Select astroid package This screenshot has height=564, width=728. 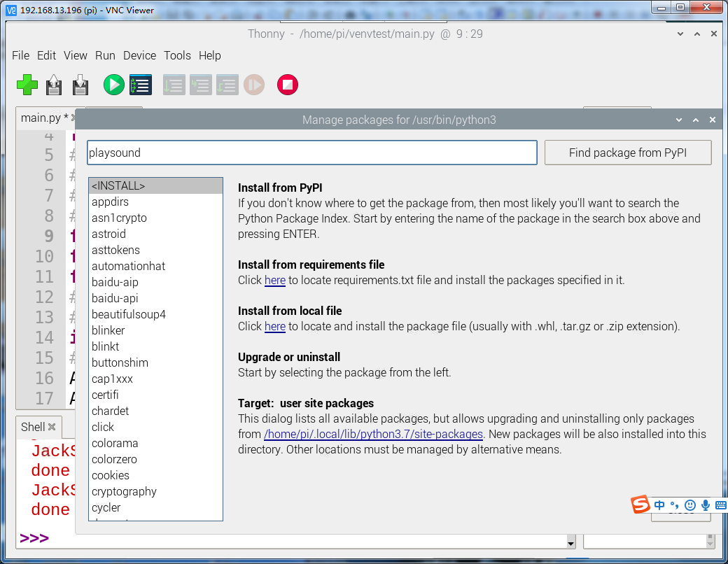(x=155, y=234)
